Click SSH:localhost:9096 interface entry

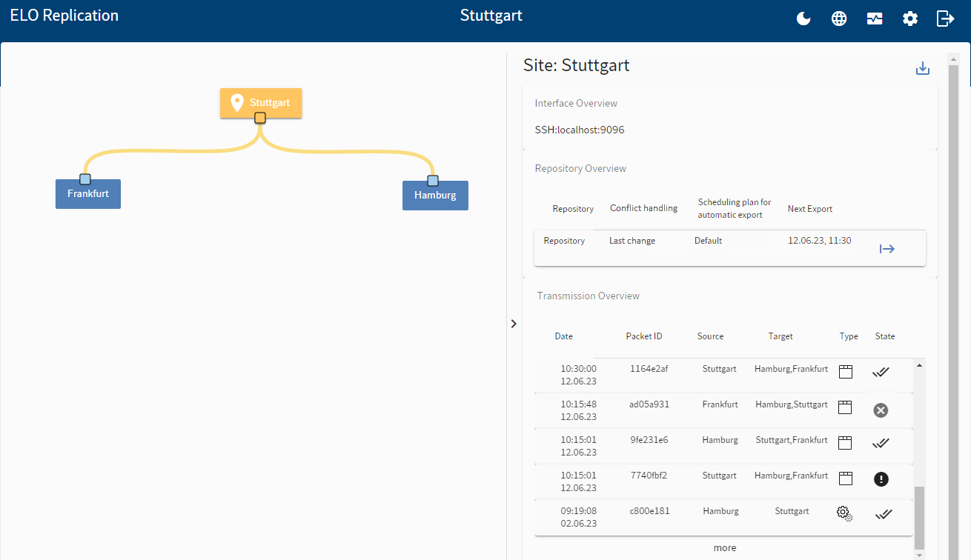click(x=580, y=130)
